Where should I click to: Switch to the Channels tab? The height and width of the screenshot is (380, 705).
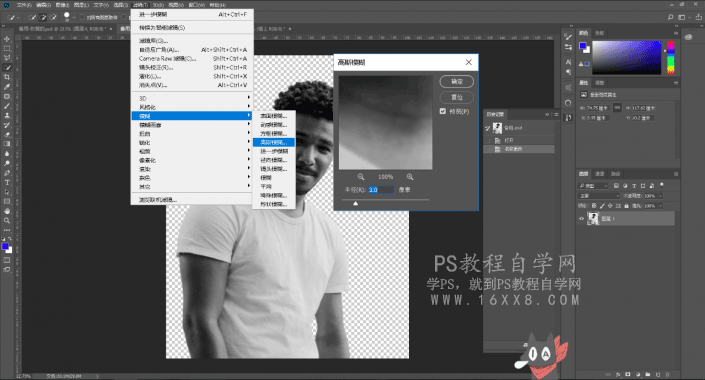point(599,174)
